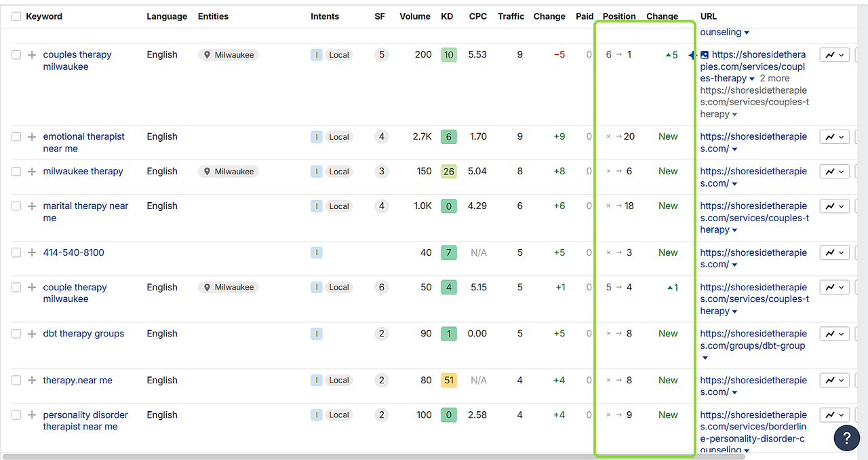This screenshot has width=868, height=460.
Task: Add couples therapy milwaukee with plus icon
Action: point(32,55)
